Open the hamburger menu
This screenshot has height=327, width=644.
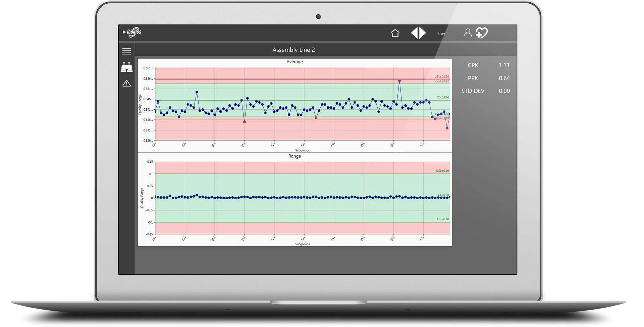tap(126, 51)
